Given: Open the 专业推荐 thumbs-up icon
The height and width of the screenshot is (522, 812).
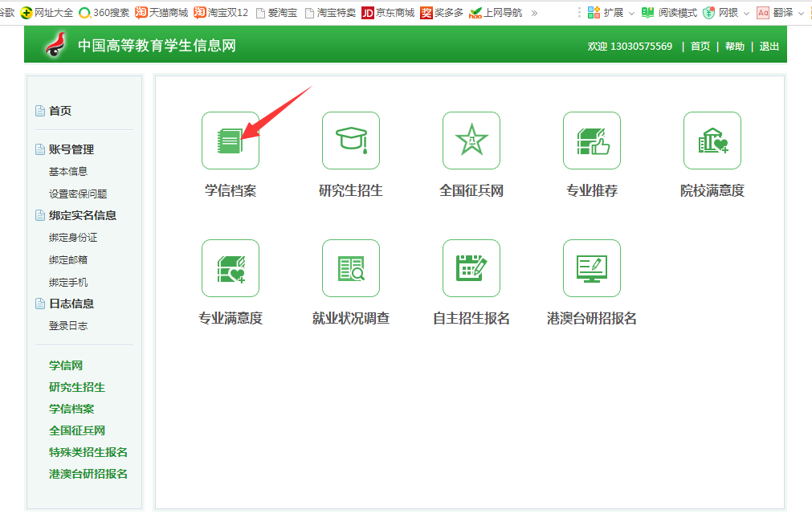Looking at the screenshot, I should [592, 141].
